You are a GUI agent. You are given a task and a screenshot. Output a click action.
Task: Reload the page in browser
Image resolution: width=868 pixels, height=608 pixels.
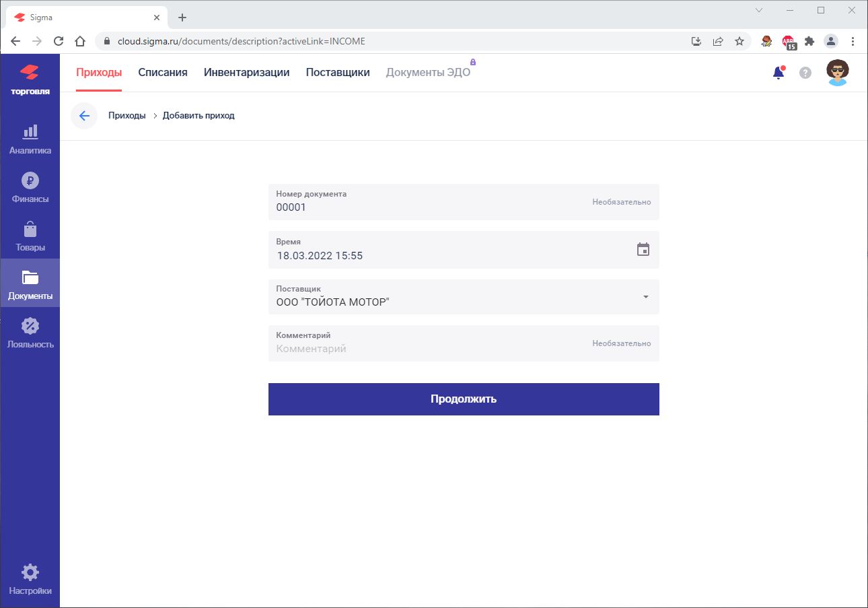coord(59,41)
